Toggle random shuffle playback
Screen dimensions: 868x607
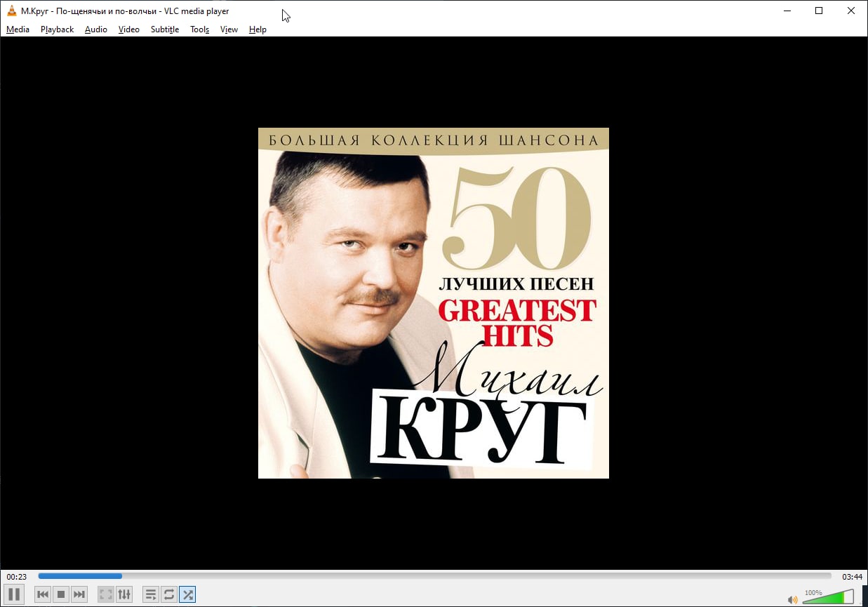click(187, 594)
